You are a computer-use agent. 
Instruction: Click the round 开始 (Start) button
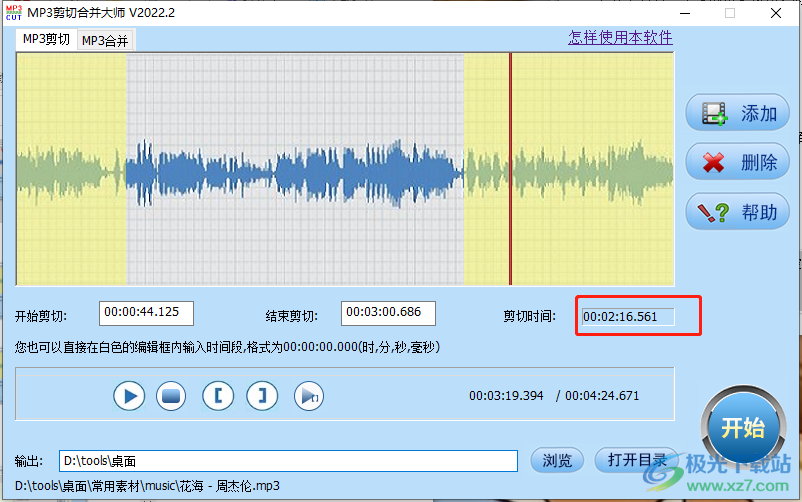pos(742,428)
